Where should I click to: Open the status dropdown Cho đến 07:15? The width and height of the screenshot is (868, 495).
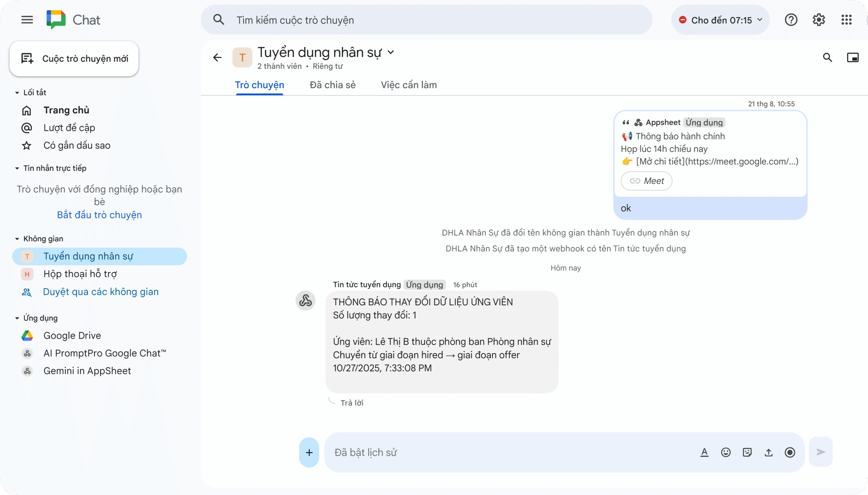720,20
